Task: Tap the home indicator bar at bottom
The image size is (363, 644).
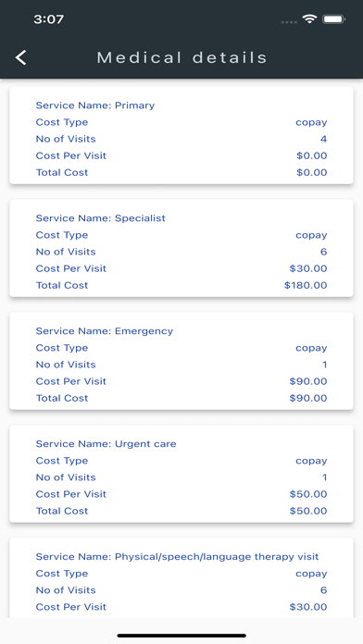Action: point(181,636)
